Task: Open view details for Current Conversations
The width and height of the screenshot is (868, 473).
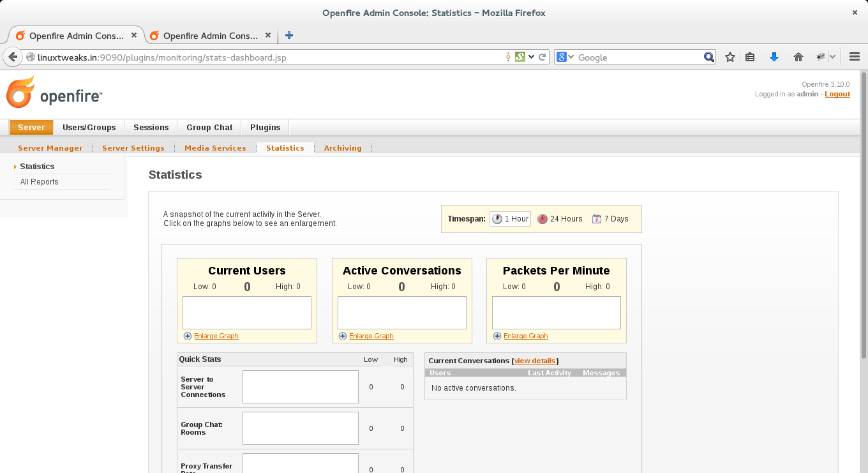Action: point(535,361)
